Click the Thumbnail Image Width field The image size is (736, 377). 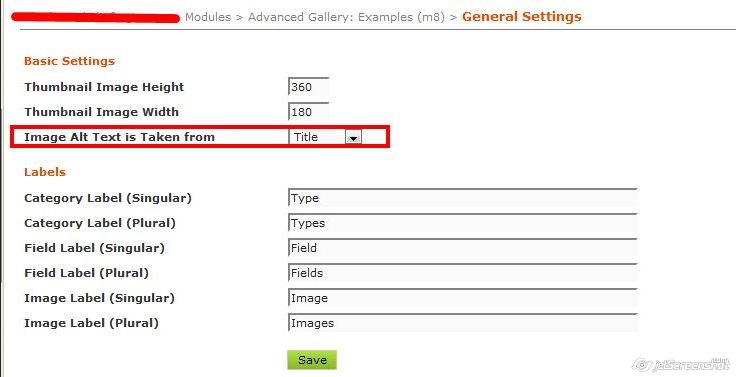click(308, 112)
